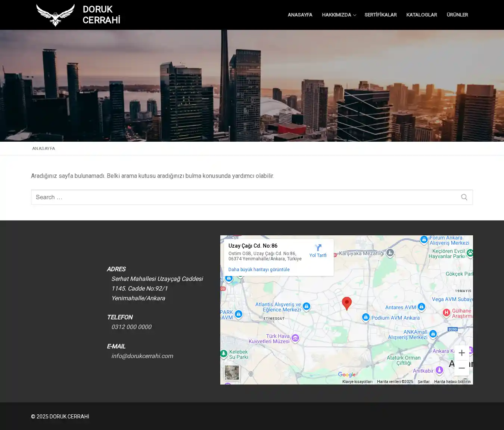
Task: Open the Anasayfa menu item
Action: tap(300, 15)
